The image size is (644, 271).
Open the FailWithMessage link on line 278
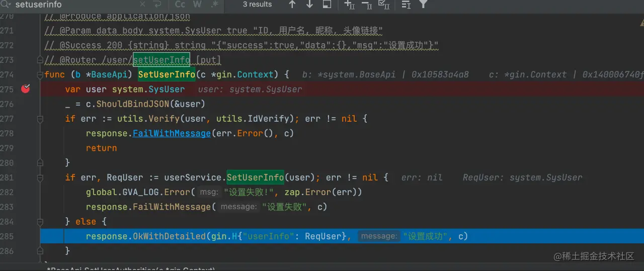pyautogui.click(x=172, y=133)
